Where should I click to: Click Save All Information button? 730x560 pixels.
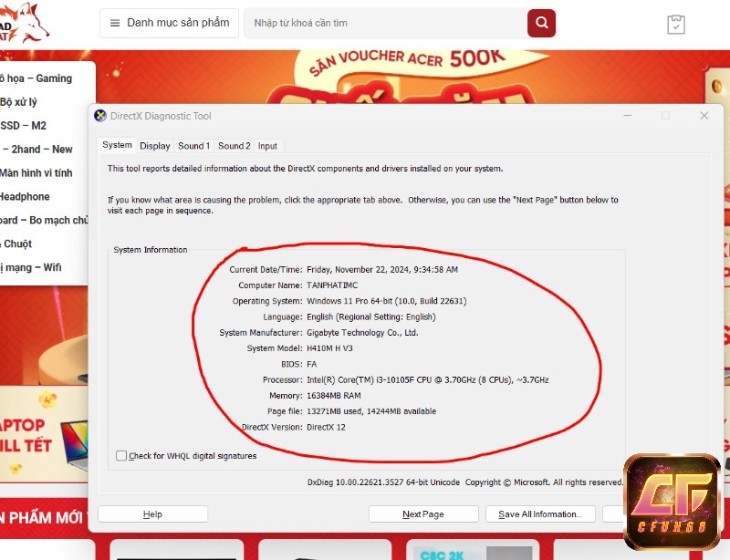pos(540,514)
